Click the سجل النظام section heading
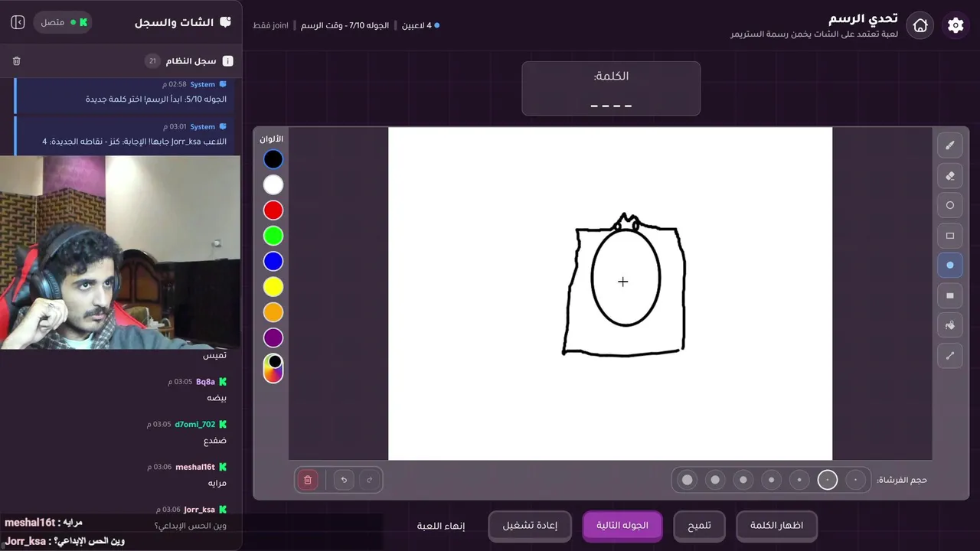 pos(191,60)
